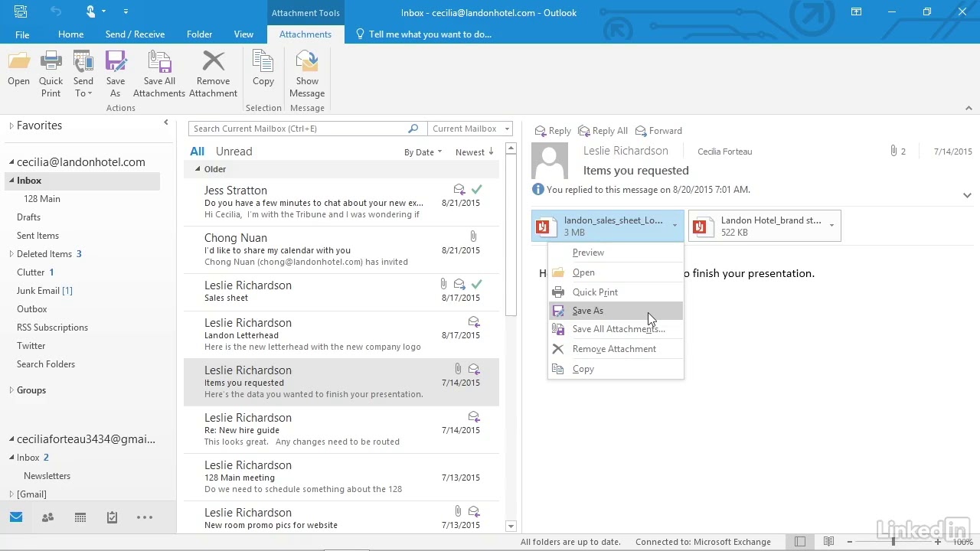This screenshot has height=551, width=980.
Task: Open the RSS Subscriptions folder
Action: coord(52,328)
